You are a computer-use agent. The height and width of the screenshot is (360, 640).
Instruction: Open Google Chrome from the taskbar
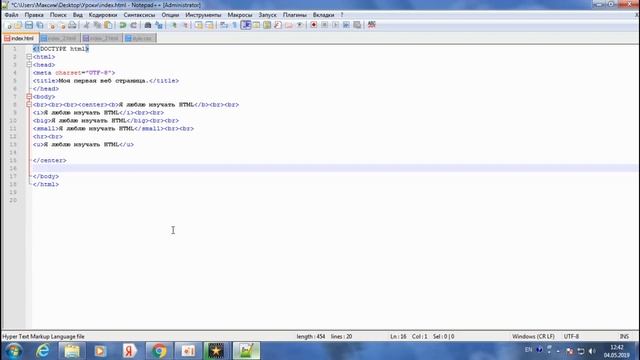[159, 351]
